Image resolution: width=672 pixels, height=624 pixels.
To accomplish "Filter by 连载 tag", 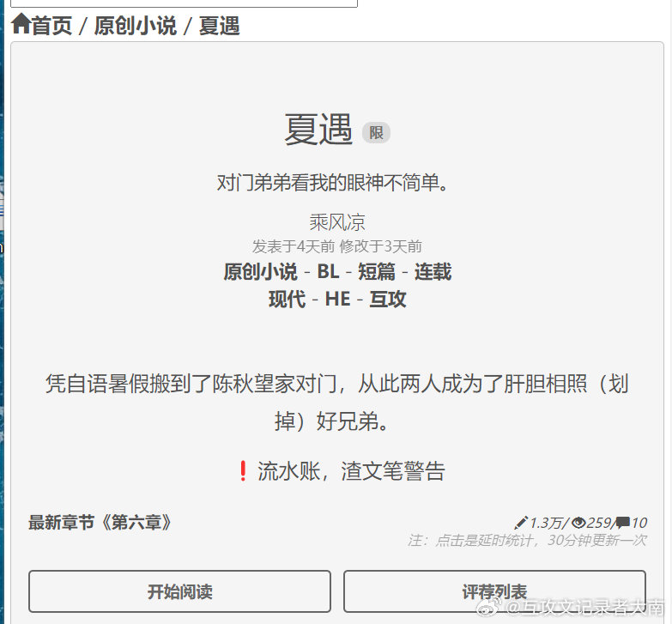I will coord(433,272).
